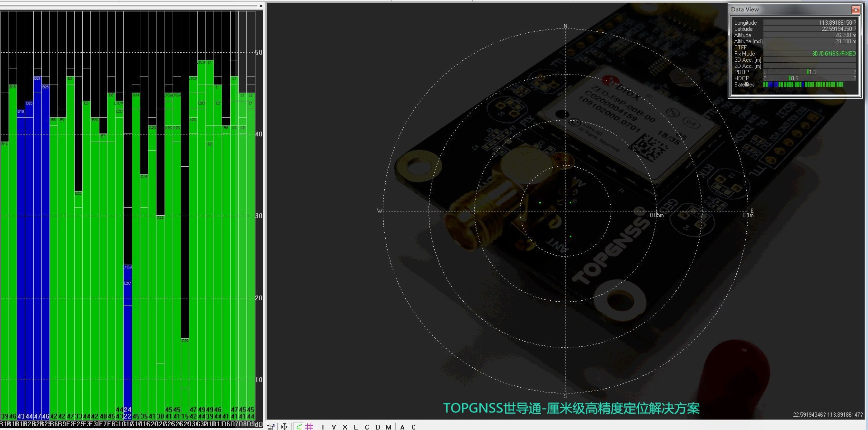868x430 pixels.
Task: Click the "D" deviation map toolbar icon
Action: coord(379,426)
